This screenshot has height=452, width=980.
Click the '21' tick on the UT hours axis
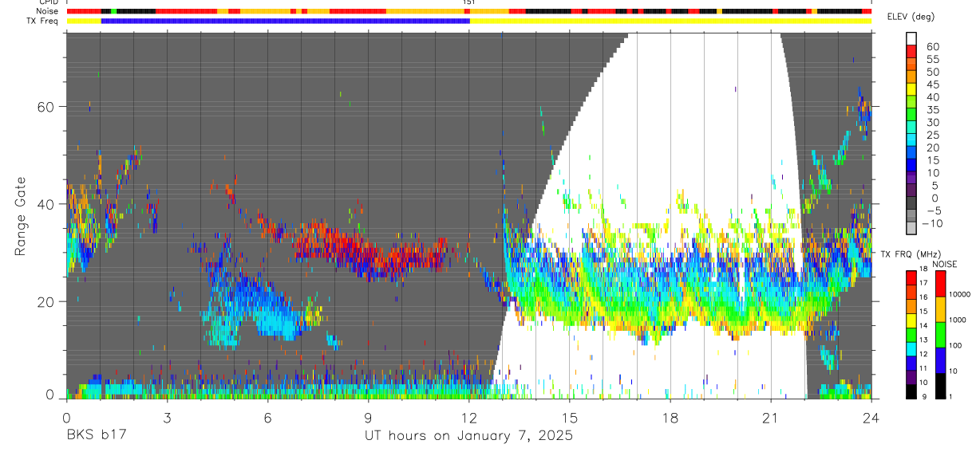point(771,418)
